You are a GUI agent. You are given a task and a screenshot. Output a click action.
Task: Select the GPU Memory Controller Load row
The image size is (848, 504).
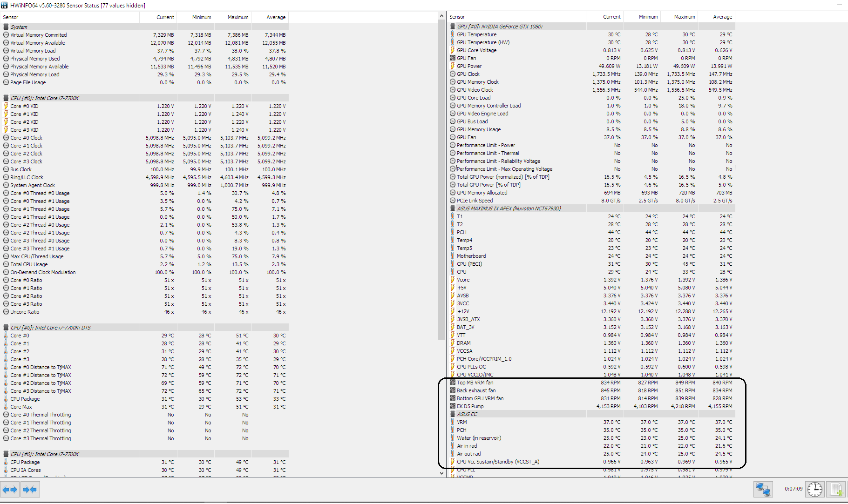pos(591,106)
